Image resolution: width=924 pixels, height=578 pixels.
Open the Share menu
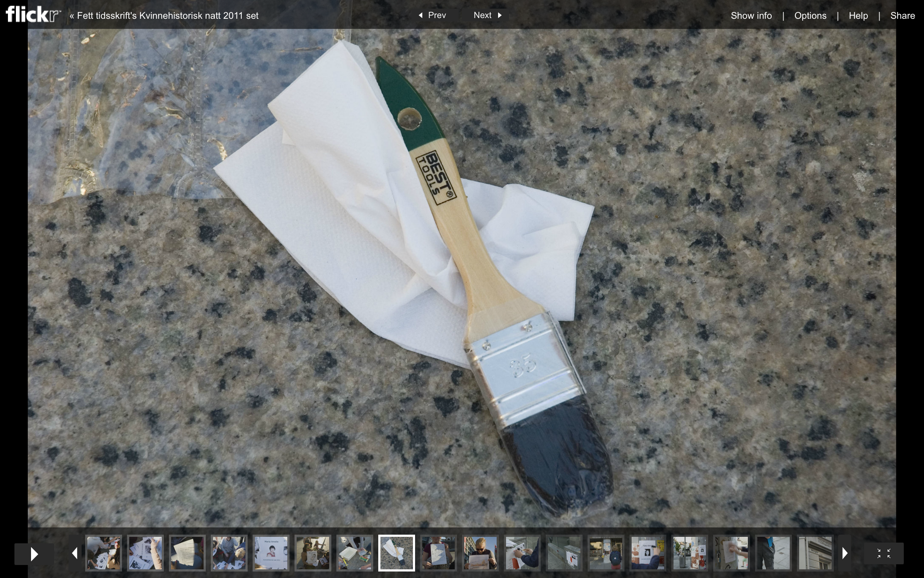coord(903,16)
